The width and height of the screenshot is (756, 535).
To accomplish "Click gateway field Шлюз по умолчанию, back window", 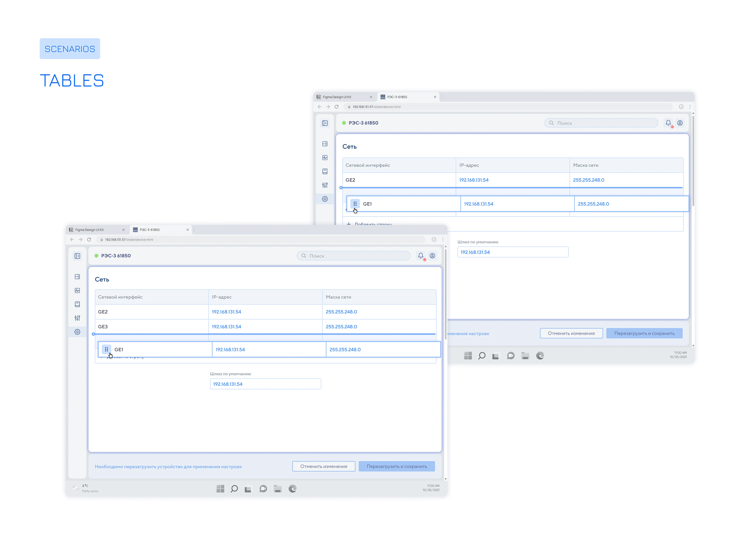I will coord(513,252).
